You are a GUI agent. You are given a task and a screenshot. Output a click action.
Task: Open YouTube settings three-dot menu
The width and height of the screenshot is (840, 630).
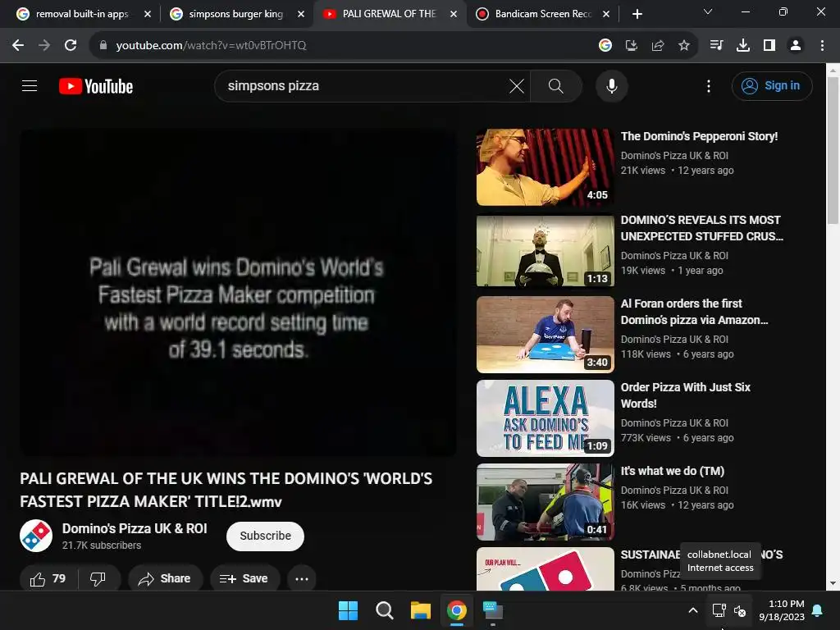(x=709, y=86)
